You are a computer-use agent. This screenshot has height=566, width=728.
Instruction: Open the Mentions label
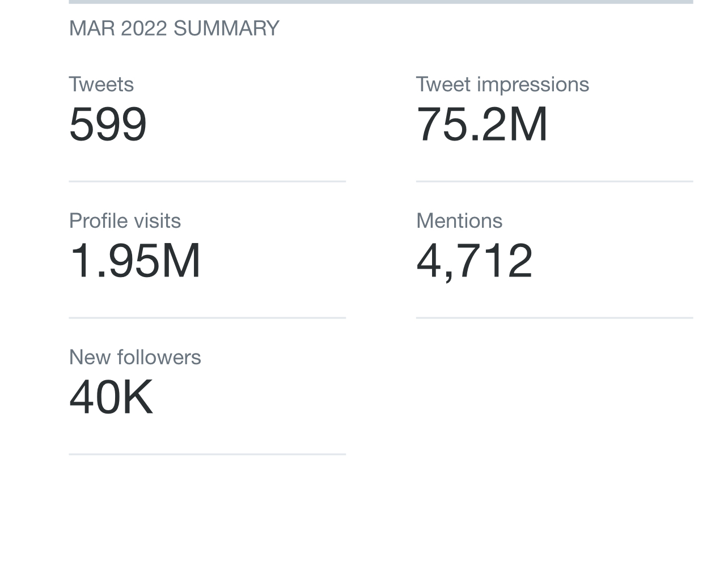click(x=459, y=221)
